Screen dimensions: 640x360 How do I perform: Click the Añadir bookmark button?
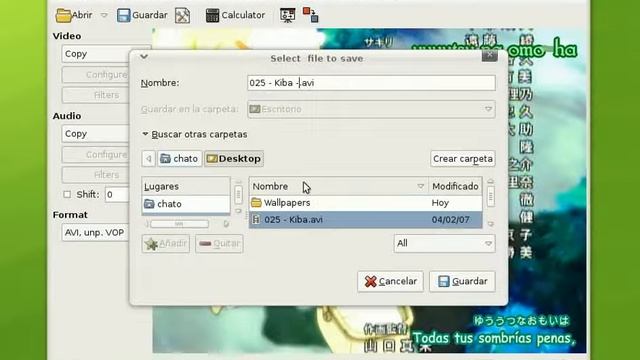(x=166, y=244)
